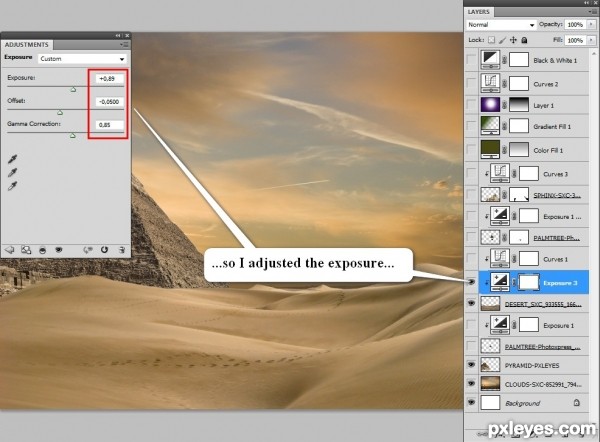600x442 pixels.
Task: Open the Exposure preset Custom dropdown
Action: (82, 59)
